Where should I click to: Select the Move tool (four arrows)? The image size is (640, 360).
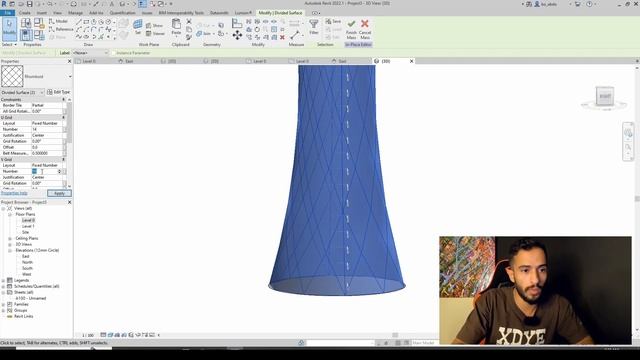(x=237, y=36)
